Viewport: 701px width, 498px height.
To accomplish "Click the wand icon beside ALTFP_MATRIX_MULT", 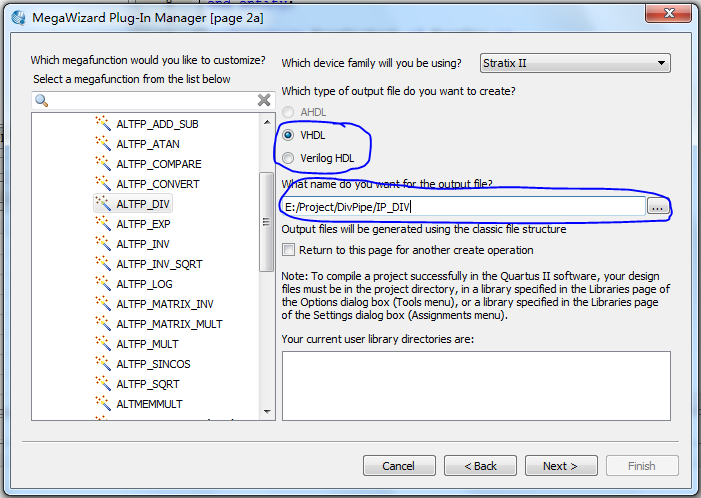I will tap(103, 323).
